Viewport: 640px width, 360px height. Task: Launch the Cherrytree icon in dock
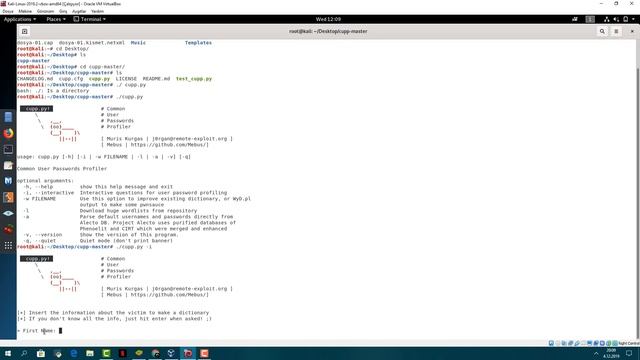click(8, 229)
